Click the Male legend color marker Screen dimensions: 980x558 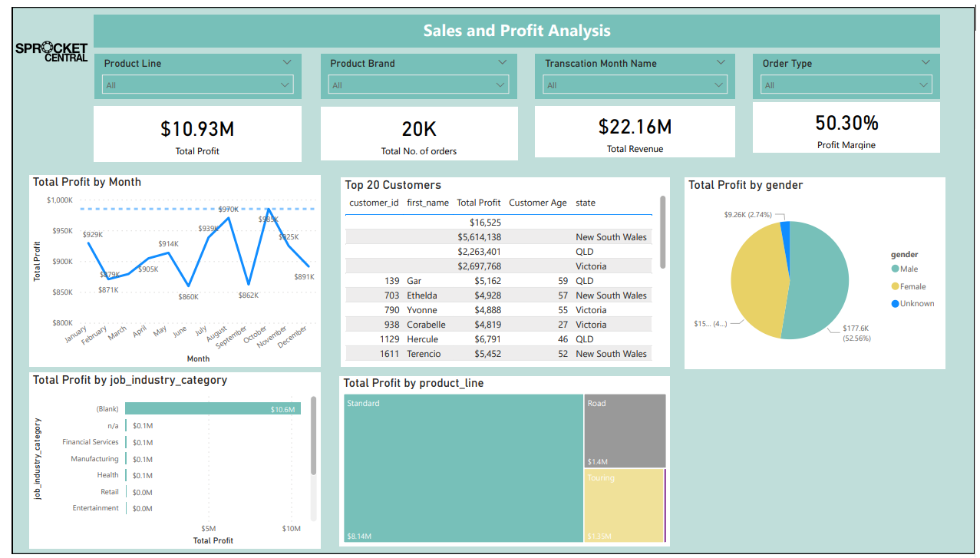[x=895, y=269]
